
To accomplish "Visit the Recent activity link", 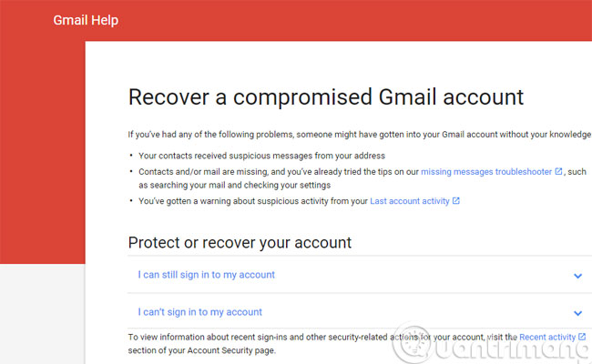I will coord(546,337).
